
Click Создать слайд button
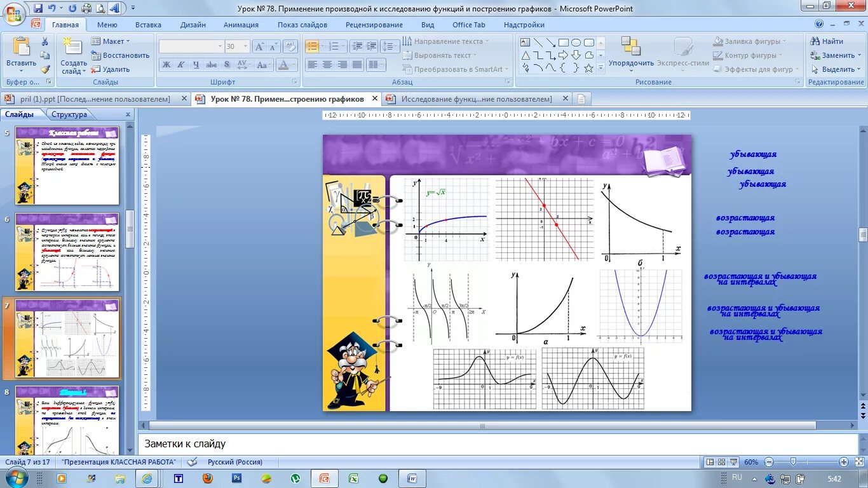[74, 55]
